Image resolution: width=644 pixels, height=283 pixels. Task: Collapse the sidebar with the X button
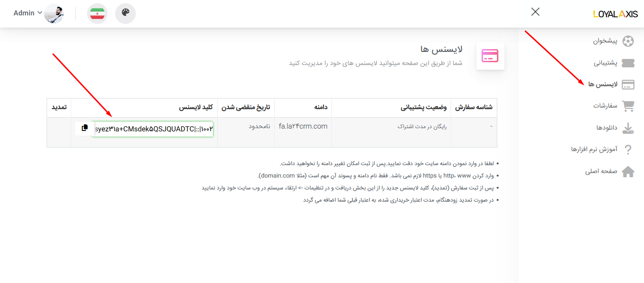pos(535,12)
